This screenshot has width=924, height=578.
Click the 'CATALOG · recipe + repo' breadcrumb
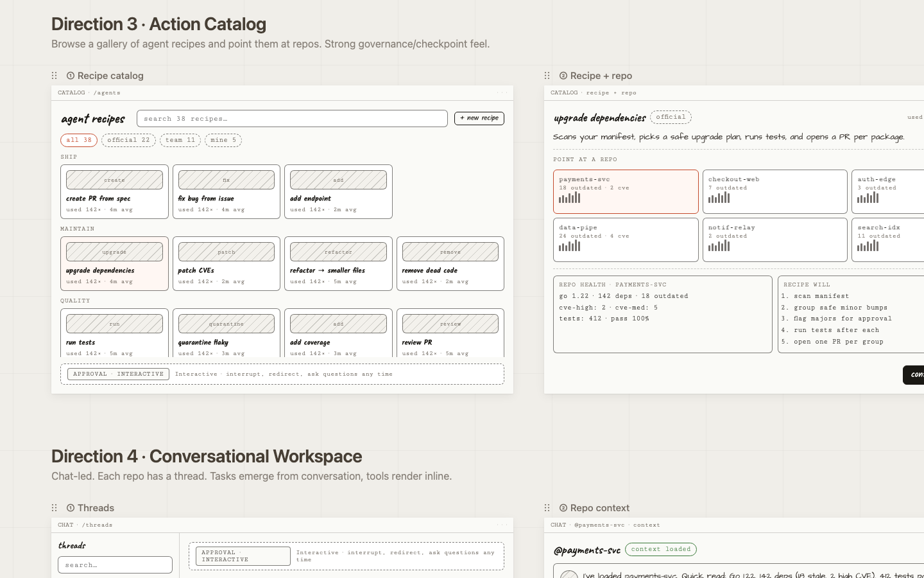coord(594,92)
